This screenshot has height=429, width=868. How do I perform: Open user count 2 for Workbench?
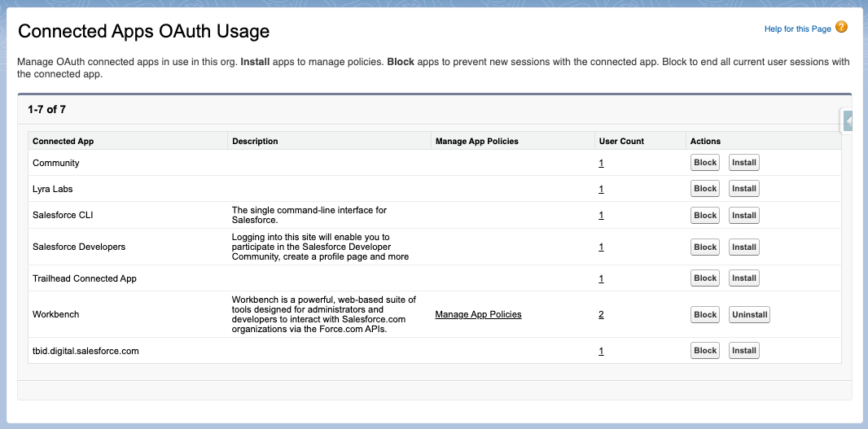(x=601, y=314)
